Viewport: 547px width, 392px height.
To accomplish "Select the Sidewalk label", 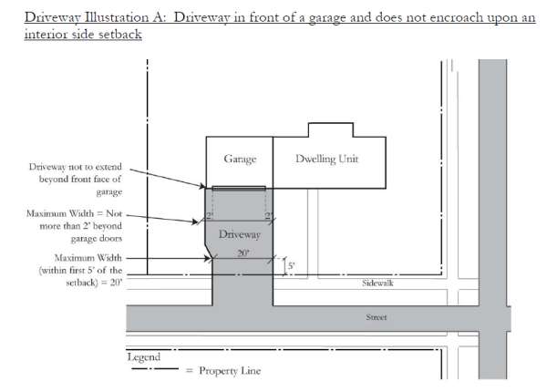I will (377, 283).
